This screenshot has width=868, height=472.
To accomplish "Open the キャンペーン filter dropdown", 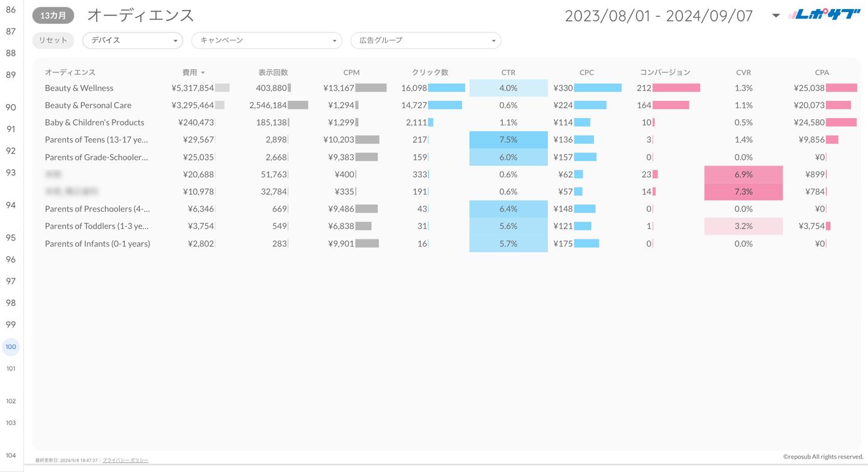I will click(x=266, y=40).
